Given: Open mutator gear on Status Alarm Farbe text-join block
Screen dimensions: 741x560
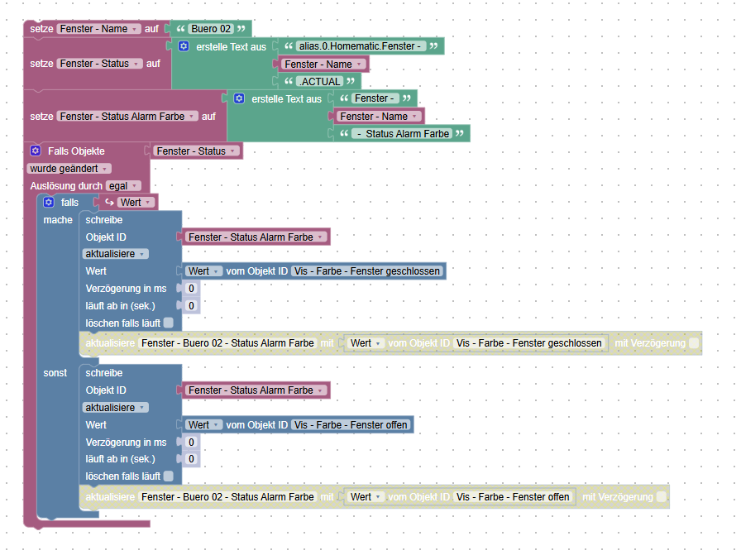Looking at the screenshot, I should coord(239,98).
